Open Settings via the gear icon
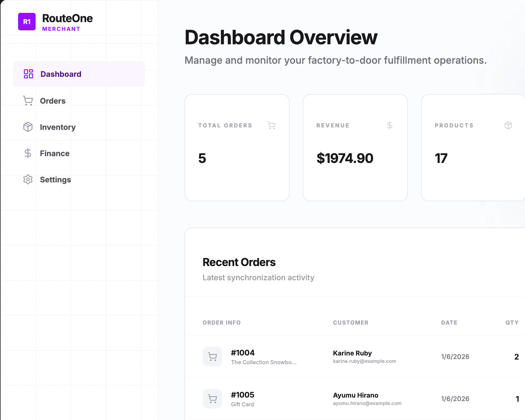 28,180
